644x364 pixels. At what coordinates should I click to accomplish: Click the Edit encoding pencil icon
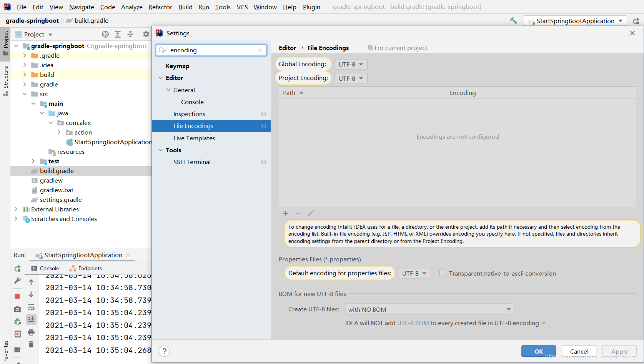pyautogui.click(x=311, y=213)
